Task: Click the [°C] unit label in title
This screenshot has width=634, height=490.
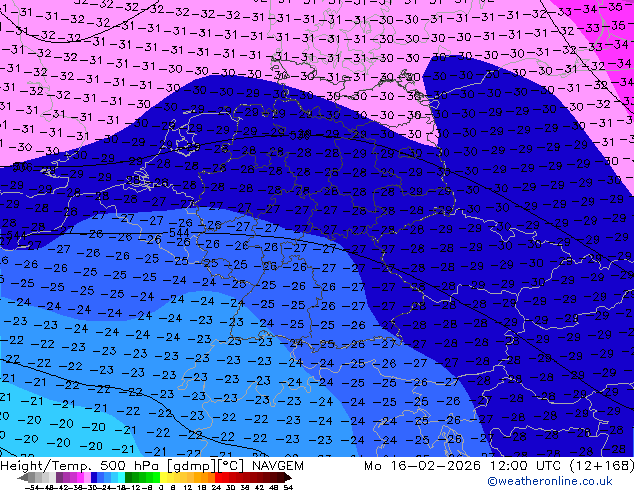Action: pos(231,466)
